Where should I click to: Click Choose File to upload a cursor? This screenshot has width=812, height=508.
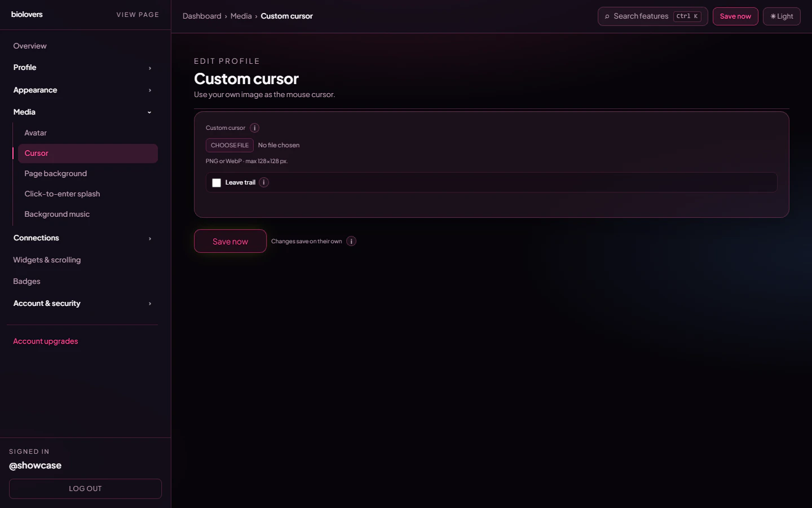[x=229, y=145]
